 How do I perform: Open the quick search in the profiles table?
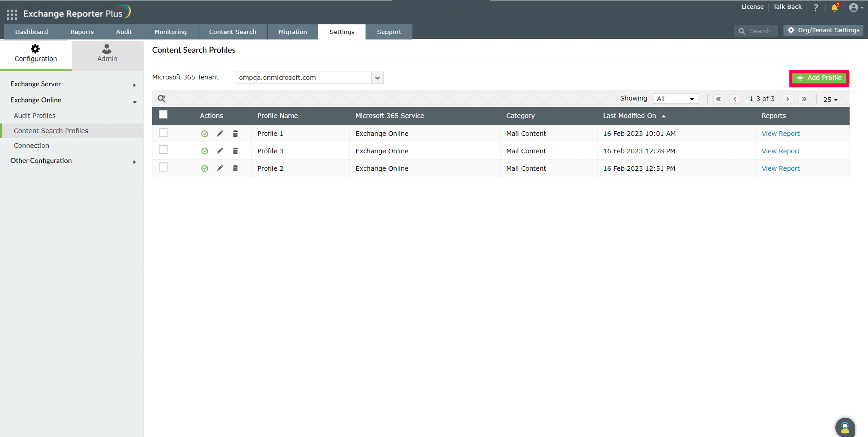[x=162, y=98]
